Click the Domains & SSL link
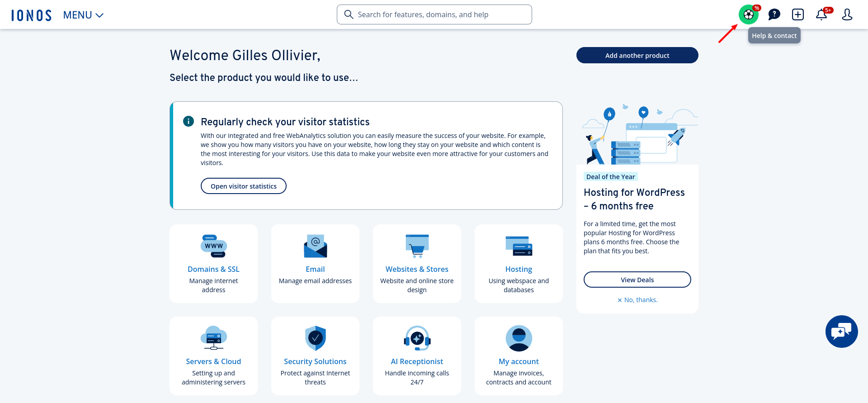Viewport: 868px width, 403px height. [x=213, y=269]
